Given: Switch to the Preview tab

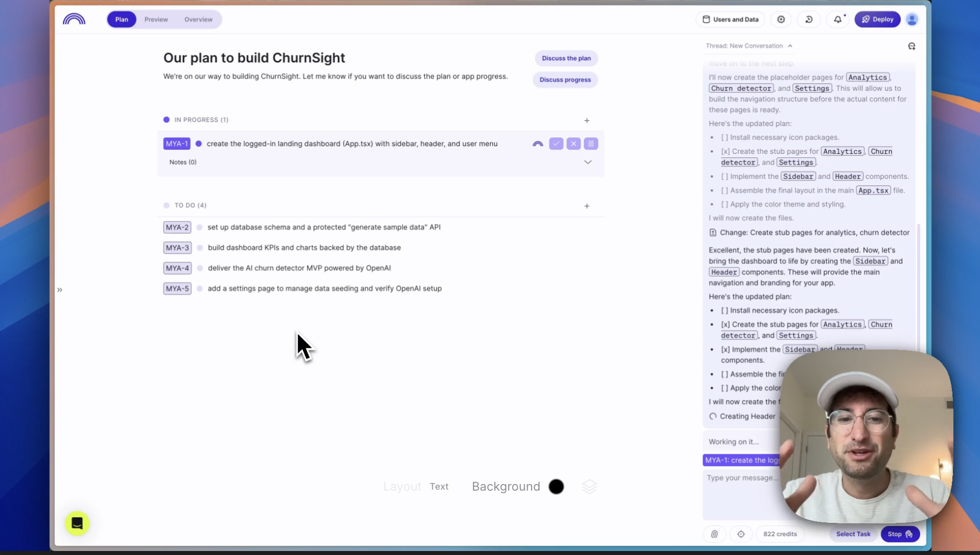Looking at the screenshot, I should pos(156,19).
